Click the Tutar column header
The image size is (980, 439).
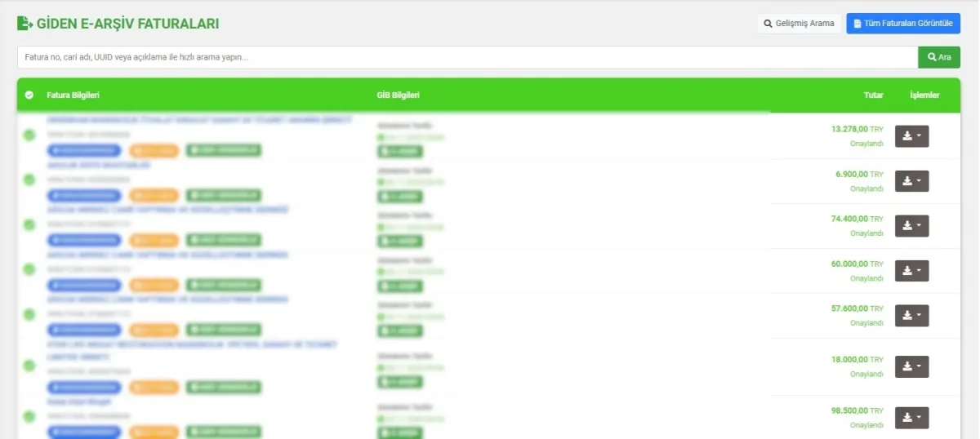click(x=874, y=95)
